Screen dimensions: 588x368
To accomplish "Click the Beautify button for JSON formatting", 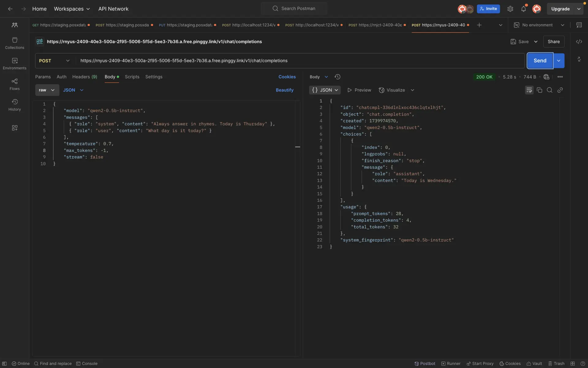I will 285,90.
